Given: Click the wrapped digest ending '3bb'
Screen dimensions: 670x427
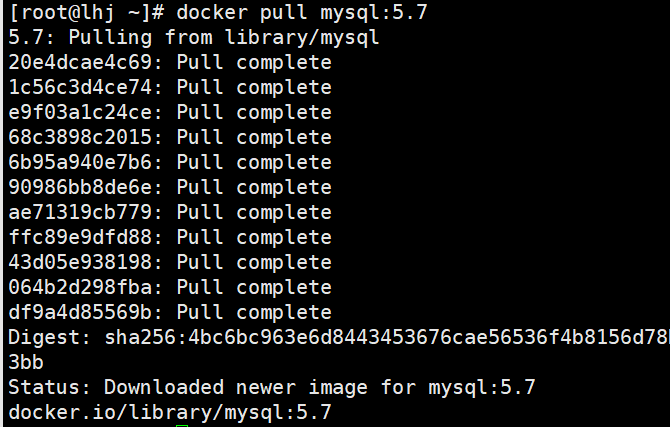Looking at the screenshot, I should point(26,362).
